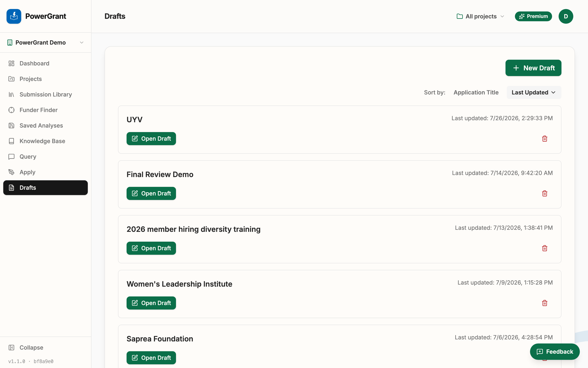Click the building icon beside PowerGrant Demo

click(x=10, y=43)
